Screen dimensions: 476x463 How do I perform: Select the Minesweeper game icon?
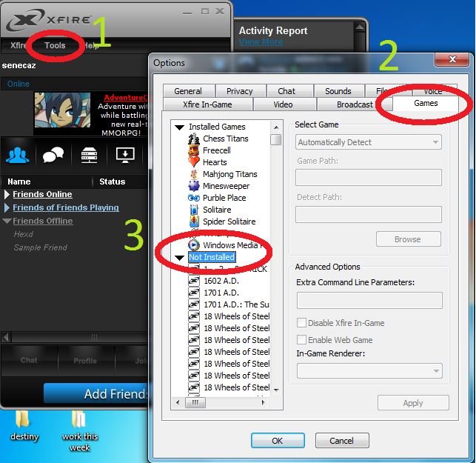tap(194, 186)
